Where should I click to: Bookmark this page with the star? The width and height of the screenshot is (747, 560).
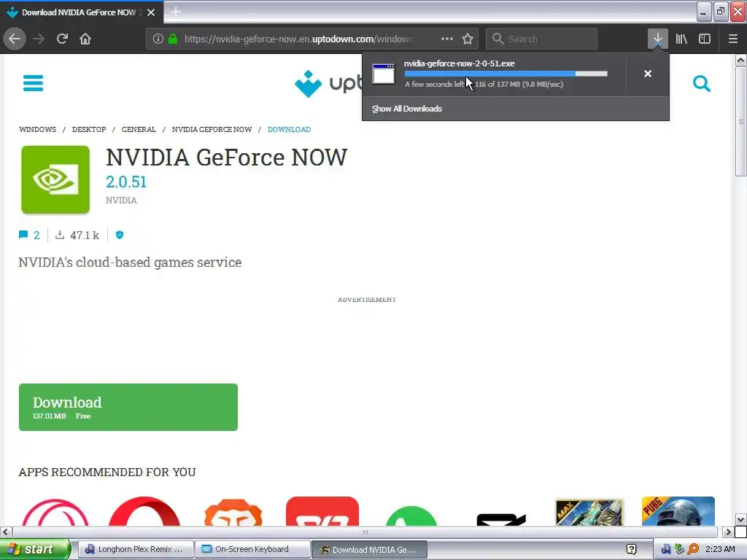pyautogui.click(x=468, y=39)
